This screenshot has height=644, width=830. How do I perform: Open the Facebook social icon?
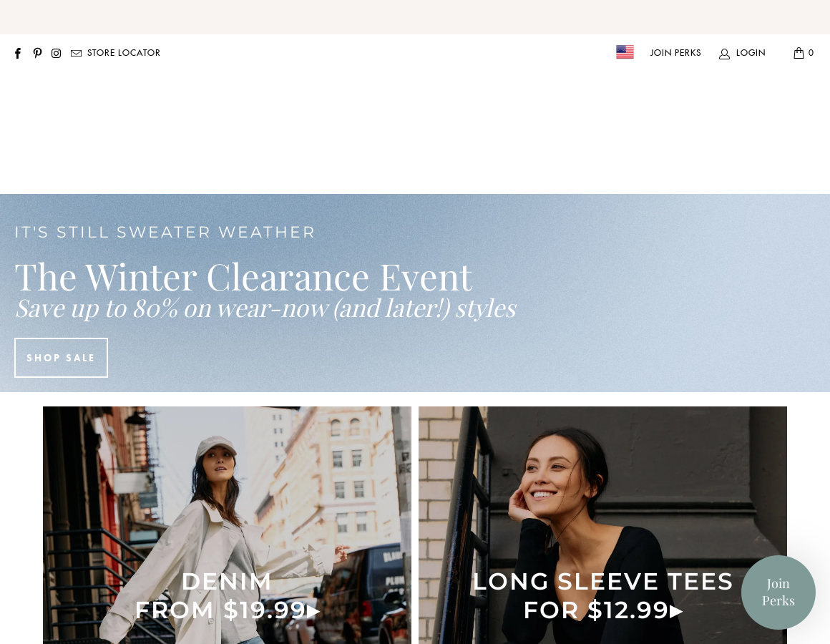coord(18,53)
